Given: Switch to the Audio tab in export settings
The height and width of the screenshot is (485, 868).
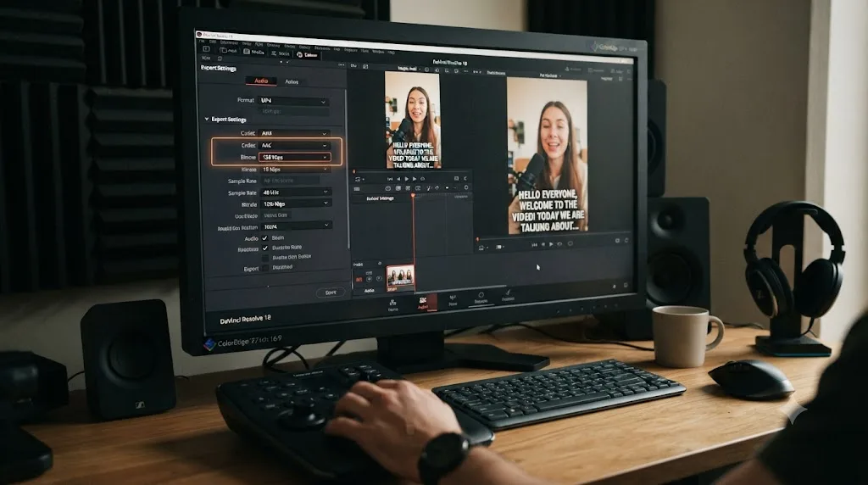Looking at the screenshot, I should pyautogui.click(x=261, y=81).
